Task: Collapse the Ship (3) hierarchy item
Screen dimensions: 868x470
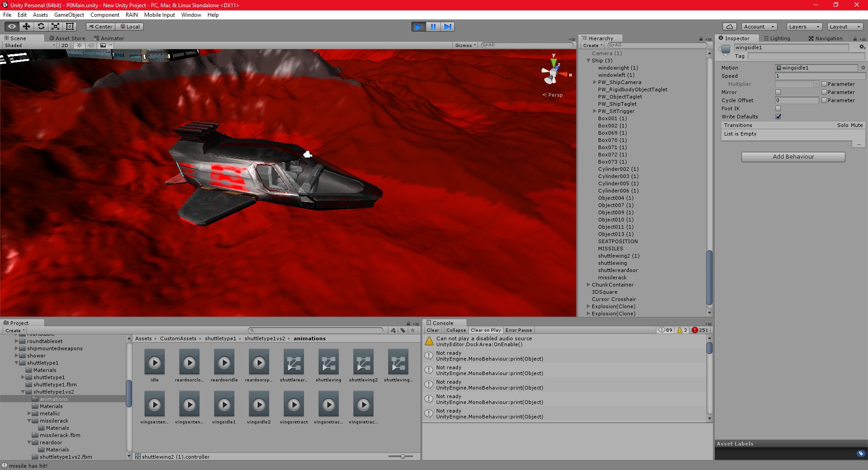Action: (588, 61)
